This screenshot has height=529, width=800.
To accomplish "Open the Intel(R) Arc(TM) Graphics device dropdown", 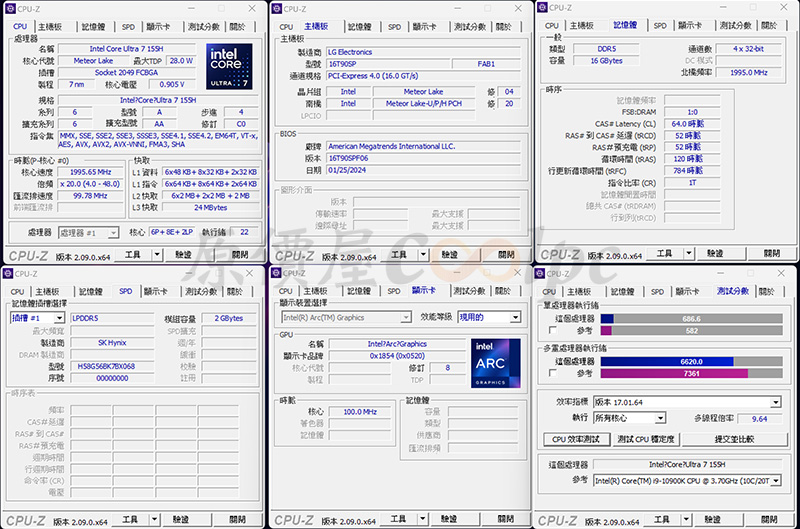I will [346, 317].
